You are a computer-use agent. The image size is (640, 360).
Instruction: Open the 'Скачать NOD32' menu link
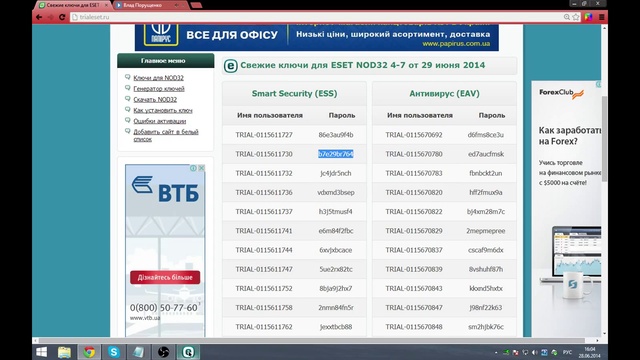pos(155,99)
